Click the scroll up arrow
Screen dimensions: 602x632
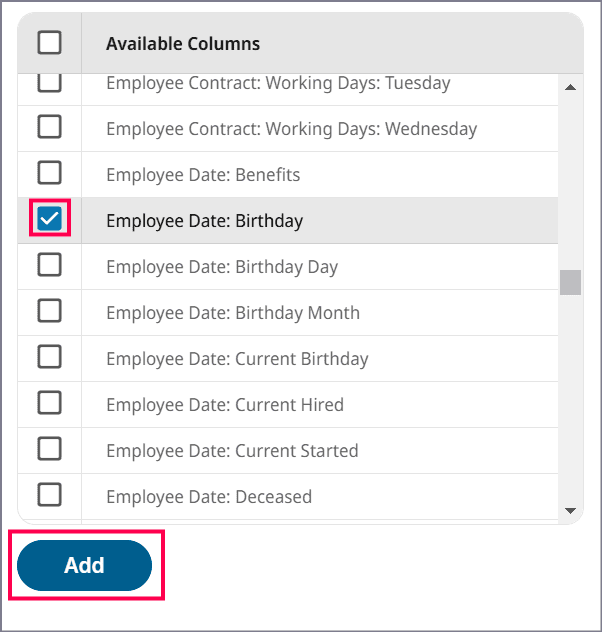(570, 87)
